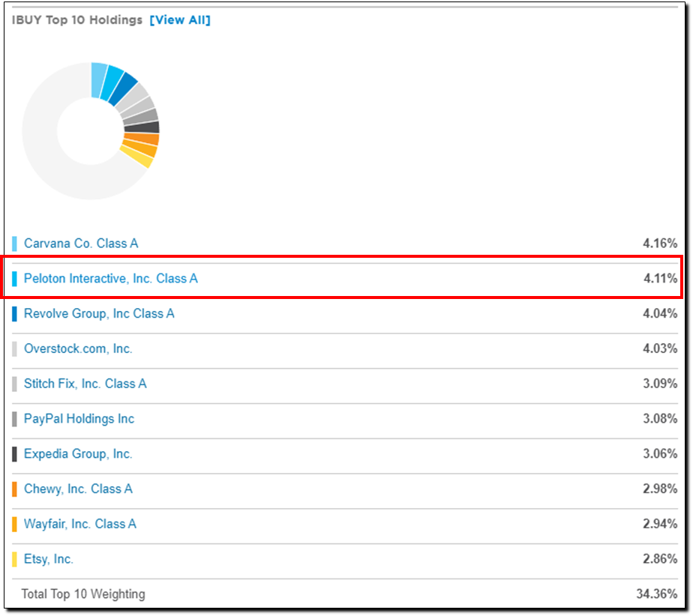
Task: Select the 2.94% Wayfair weighting value
Action: coord(660,524)
